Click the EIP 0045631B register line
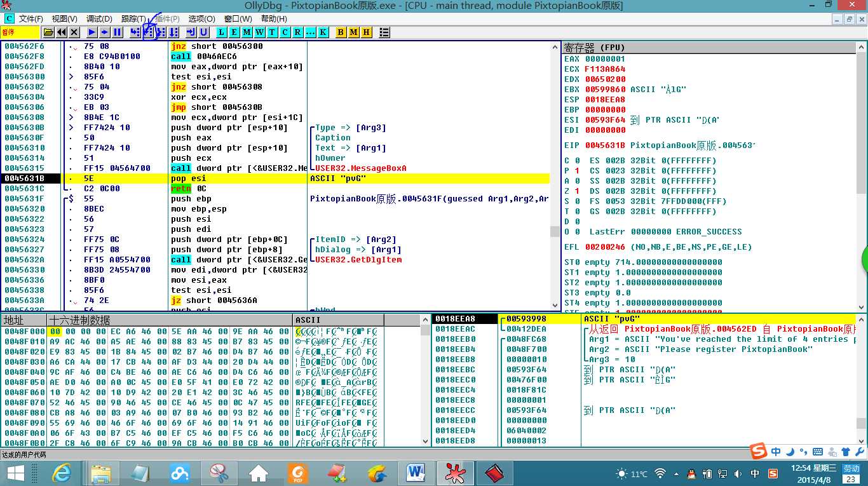The width and height of the screenshot is (868, 486). pos(660,145)
